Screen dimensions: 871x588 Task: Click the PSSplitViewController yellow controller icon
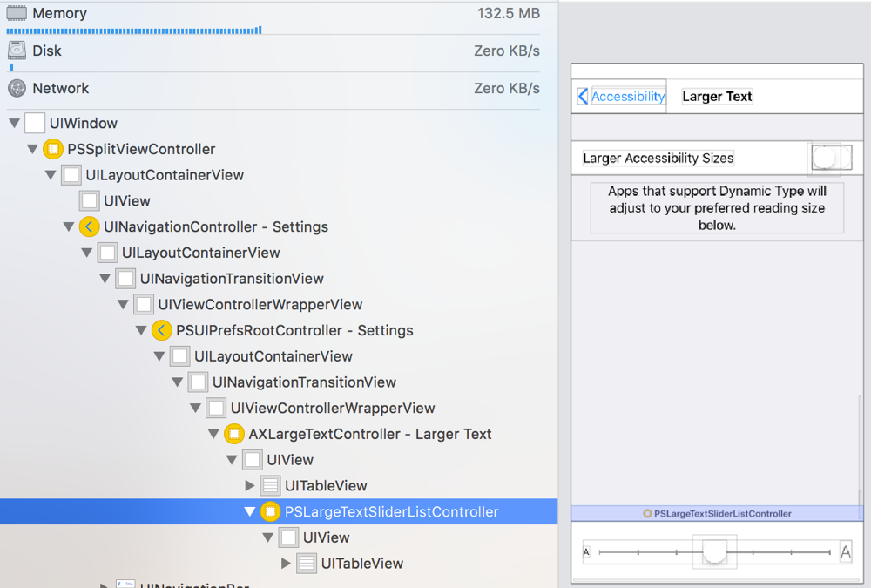53,149
